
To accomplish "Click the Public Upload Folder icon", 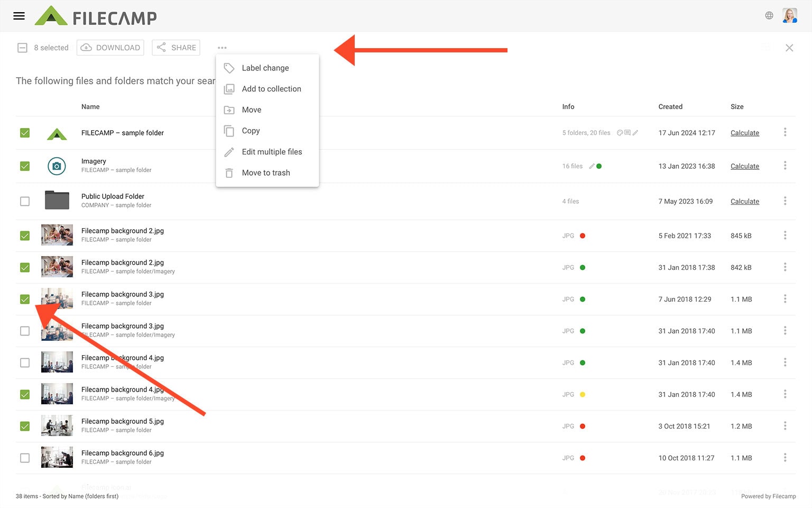I will tap(57, 200).
